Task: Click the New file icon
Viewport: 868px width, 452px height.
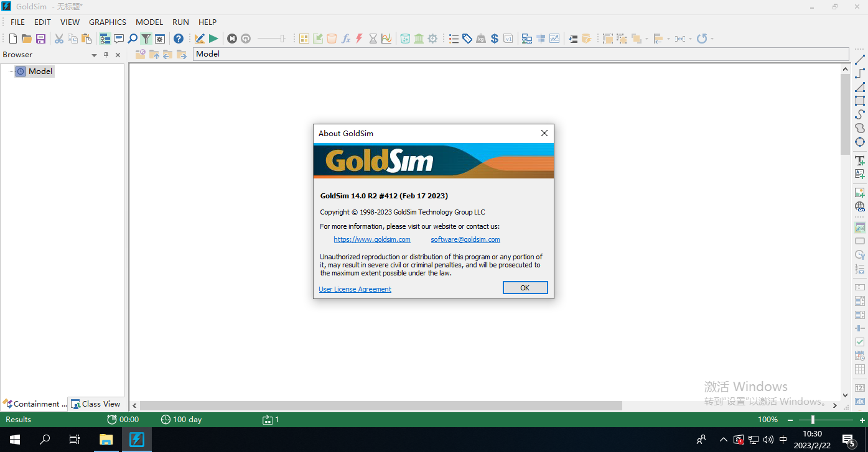Action: click(x=12, y=39)
